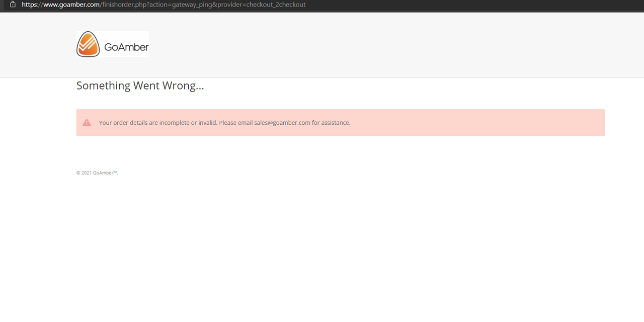This screenshot has width=644, height=322.
Task: Click 'Please email' text in error banner
Action: pos(236,123)
